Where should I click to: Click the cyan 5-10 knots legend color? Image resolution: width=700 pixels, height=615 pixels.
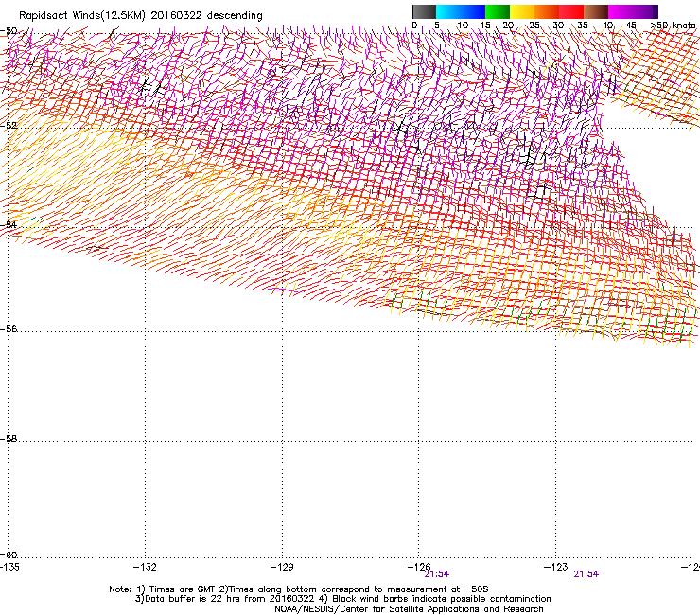pos(448,11)
